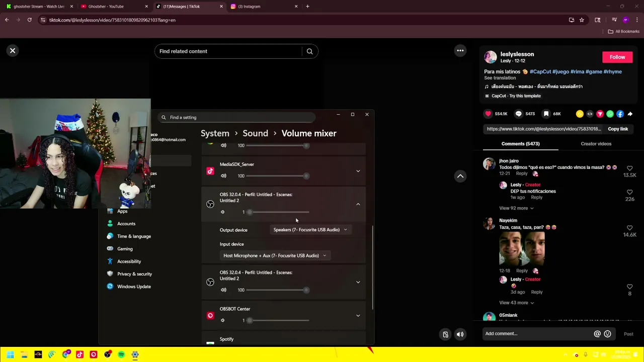Like jhon jairo's comment
Screen dimensions: 644x362
(x=629, y=168)
